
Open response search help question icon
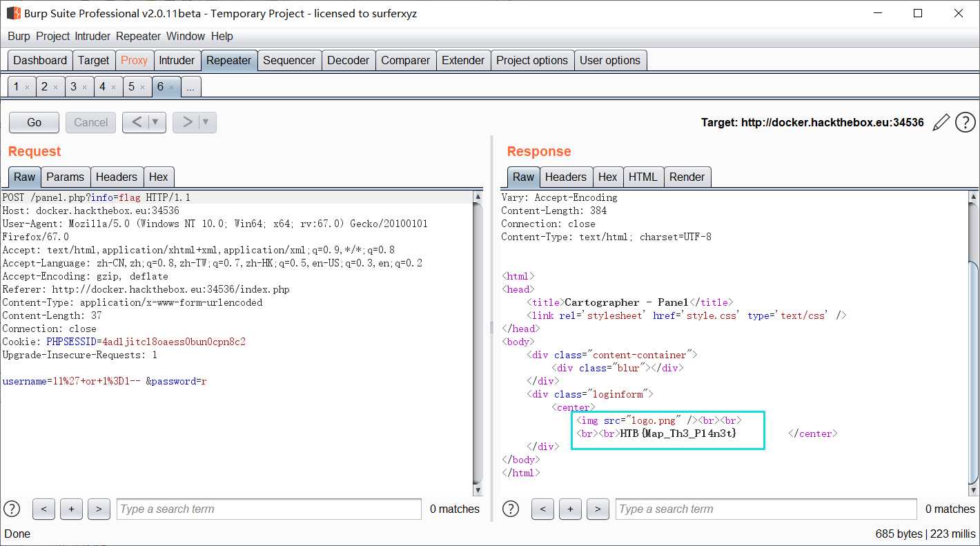click(x=510, y=509)
